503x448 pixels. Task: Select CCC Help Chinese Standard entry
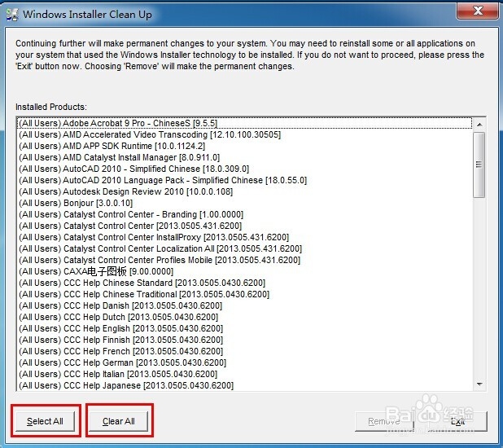pos(244,283)
